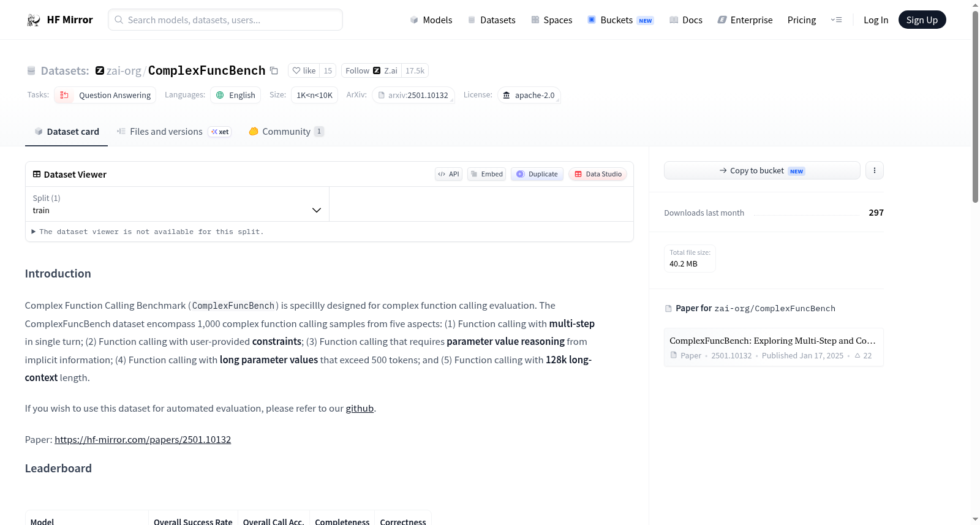
Task: Go to Models in the top navigation
Action: click(x=431, y=20)
